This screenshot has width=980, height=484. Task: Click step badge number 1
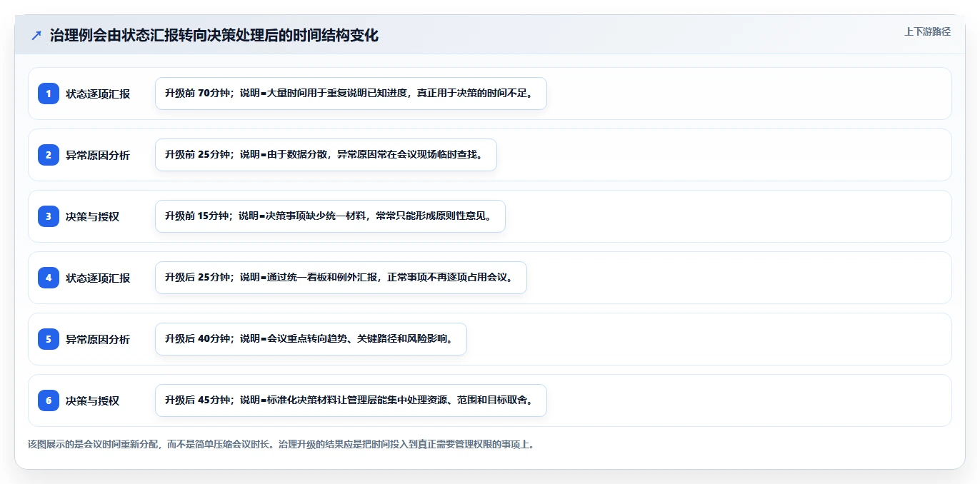click(x=49, y=94)
